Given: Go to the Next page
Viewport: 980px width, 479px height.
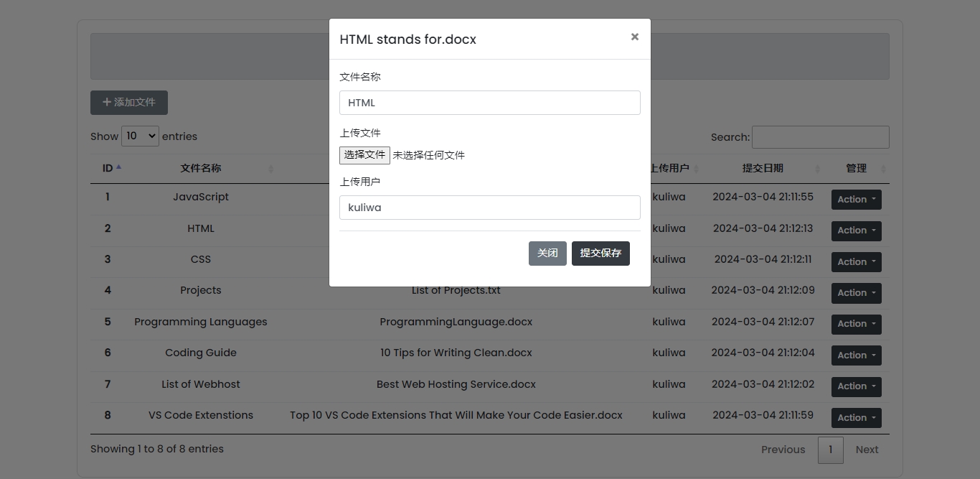Looking at the screenshot, I should [x=867, y=450].
